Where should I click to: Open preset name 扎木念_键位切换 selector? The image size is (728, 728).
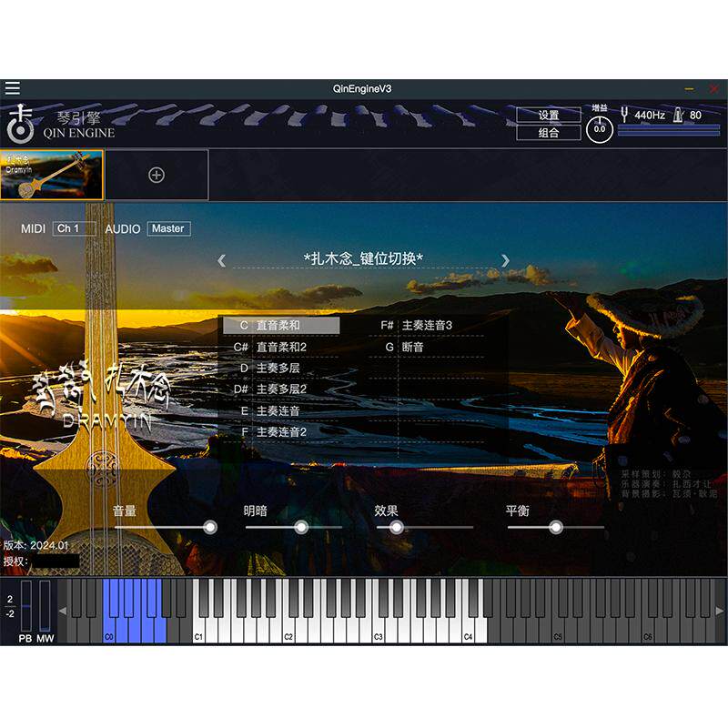coord(363,258)
